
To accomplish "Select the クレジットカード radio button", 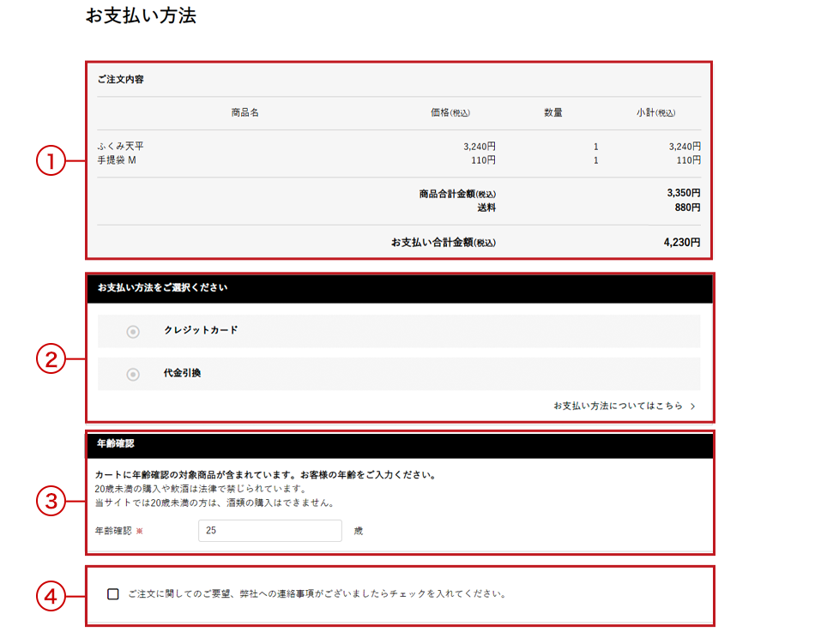I will tap(133, 332).
